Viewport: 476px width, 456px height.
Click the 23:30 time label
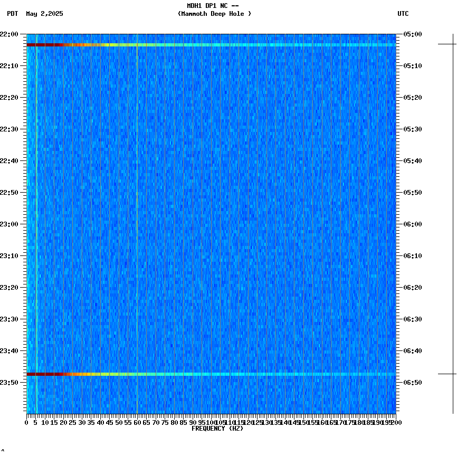(10, 319)
